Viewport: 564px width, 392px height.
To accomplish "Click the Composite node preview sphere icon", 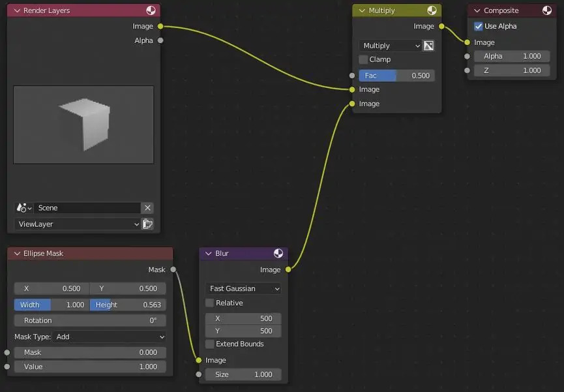I will pos(546,10).
